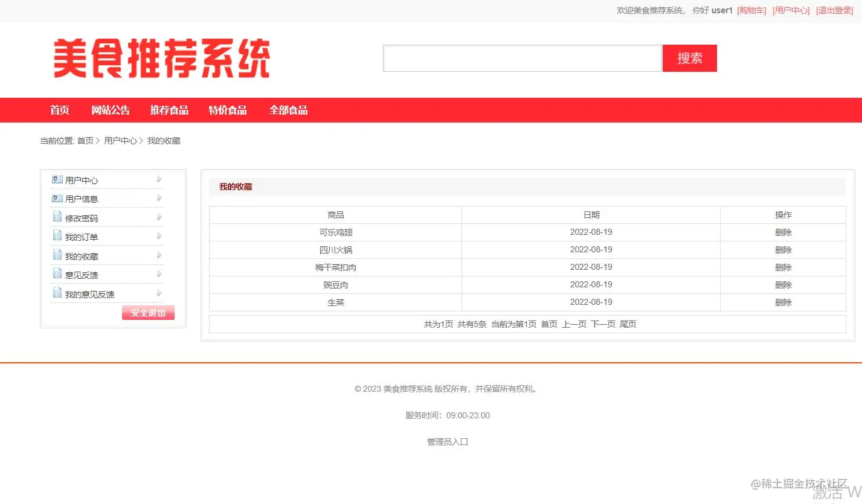Open 我的意见反馈 in the sidebar

tap(90, 295)
